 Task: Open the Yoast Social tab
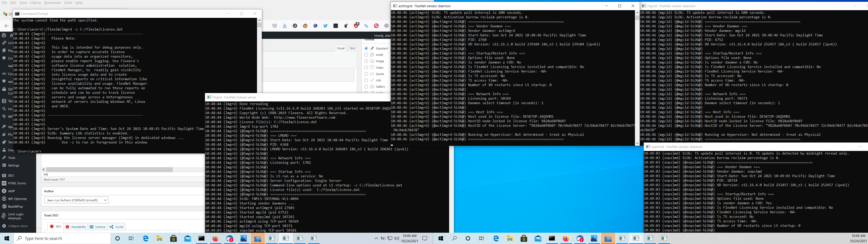117,227
